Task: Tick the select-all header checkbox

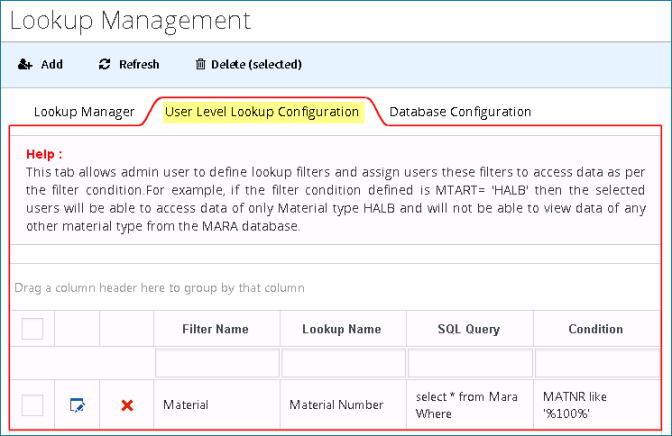Action: pos(33,329)
